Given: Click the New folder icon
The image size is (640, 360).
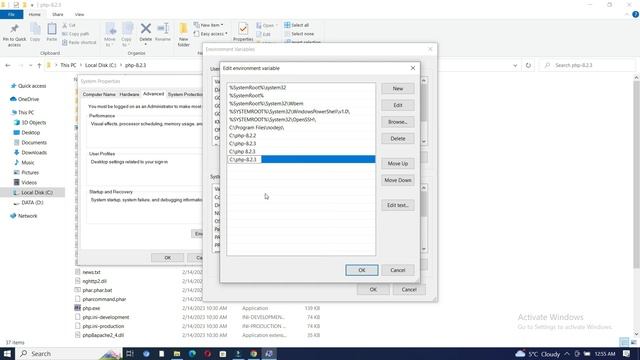Looking at the screenshot, I should tap(184, 34).
